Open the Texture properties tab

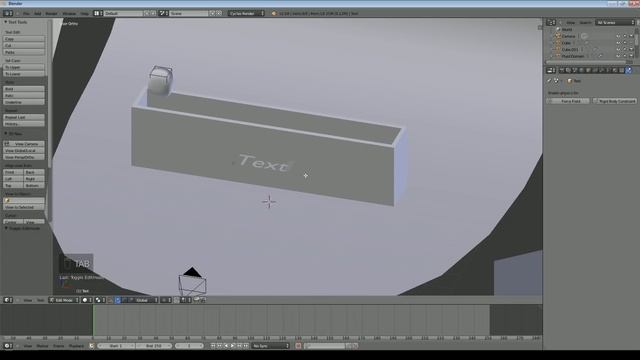(x=621, y=70)
